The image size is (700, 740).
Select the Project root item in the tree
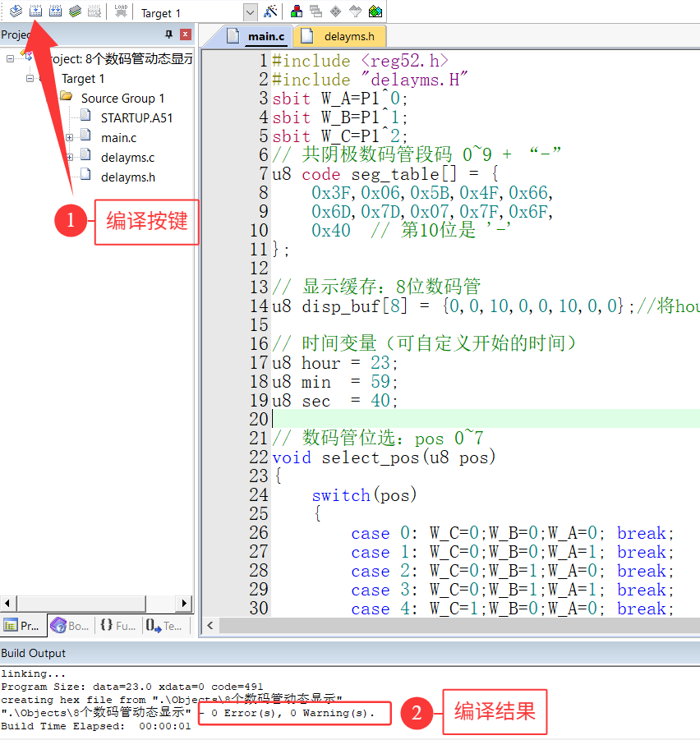click(x=121, y=59)
